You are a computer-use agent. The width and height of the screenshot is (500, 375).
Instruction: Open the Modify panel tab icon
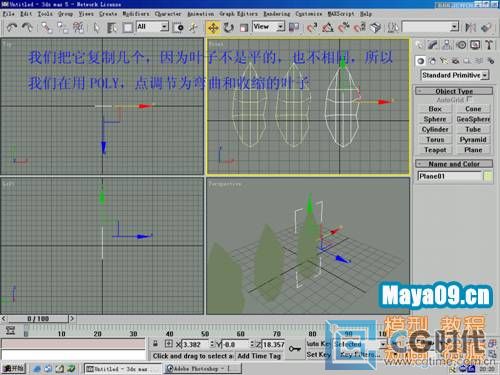pyautogui.click(x=433, y=44)
